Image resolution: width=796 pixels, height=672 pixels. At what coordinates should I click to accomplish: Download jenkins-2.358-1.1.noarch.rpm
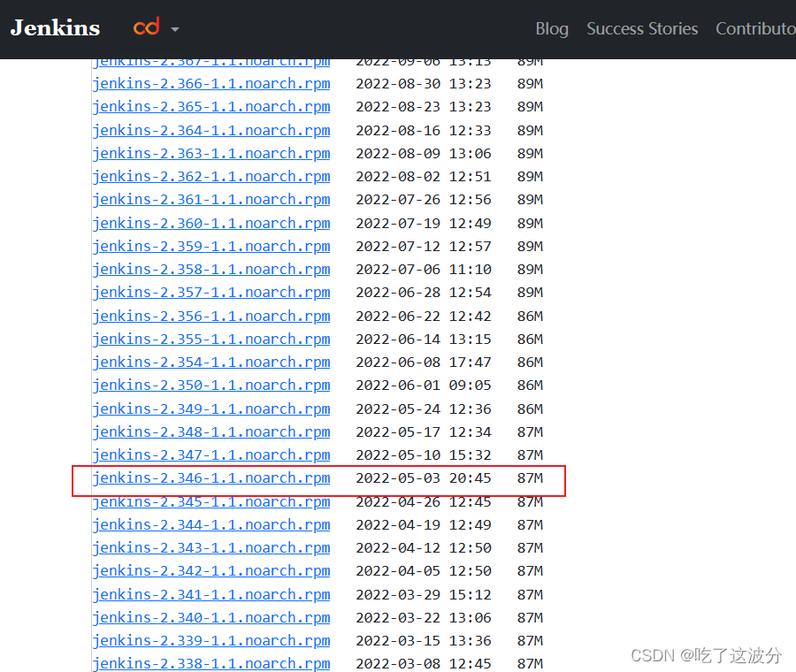pyautogui.click(x=211, y=270)
